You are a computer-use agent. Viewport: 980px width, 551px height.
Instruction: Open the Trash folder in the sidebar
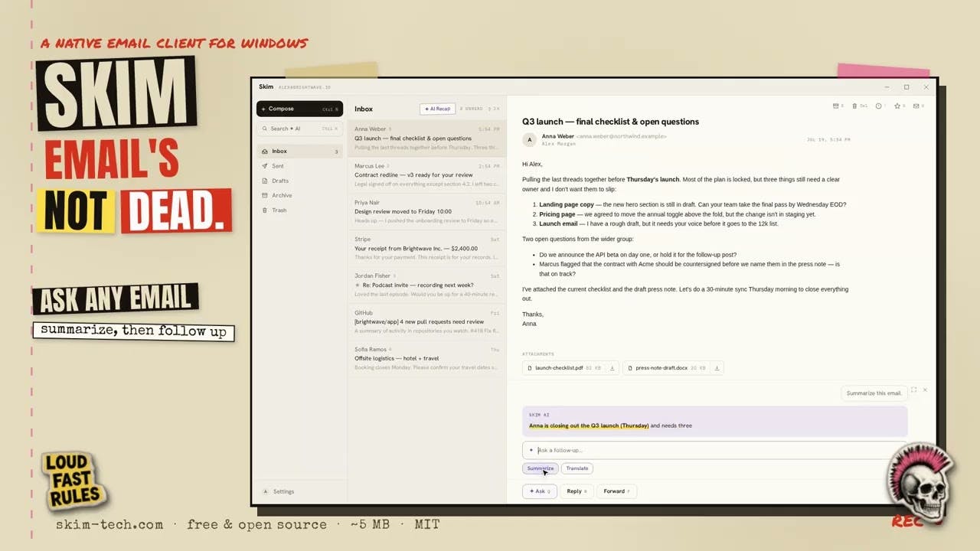point(299,210)
